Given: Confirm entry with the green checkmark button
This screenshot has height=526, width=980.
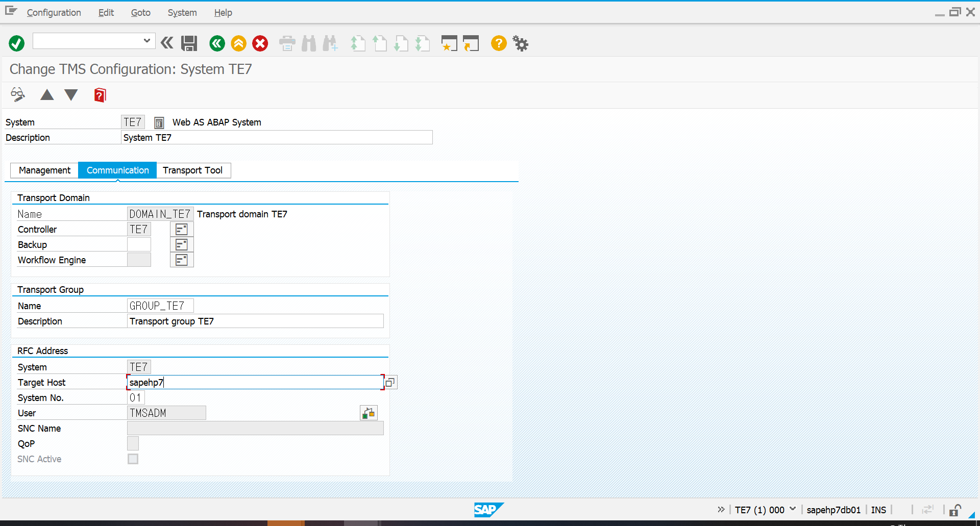Looking at the screenshot, I should coord(16,43).
